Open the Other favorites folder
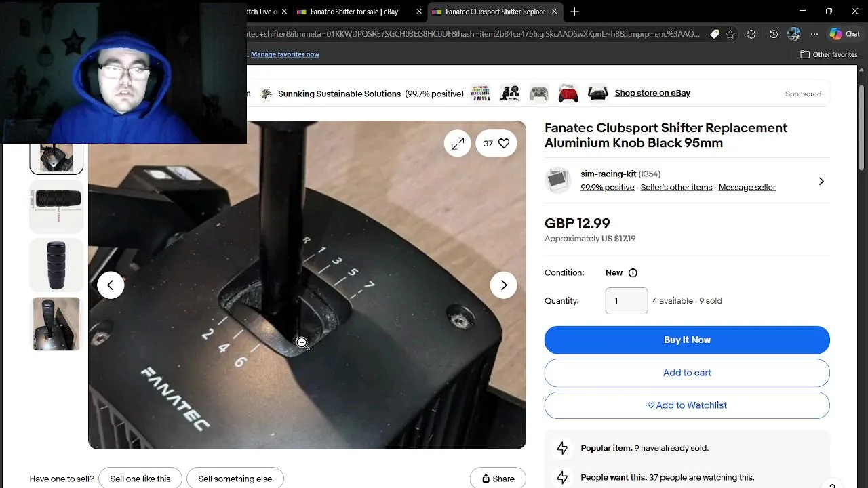Viewport: 868px width, 488px height. pyautogui.click(x=829, y=54)
